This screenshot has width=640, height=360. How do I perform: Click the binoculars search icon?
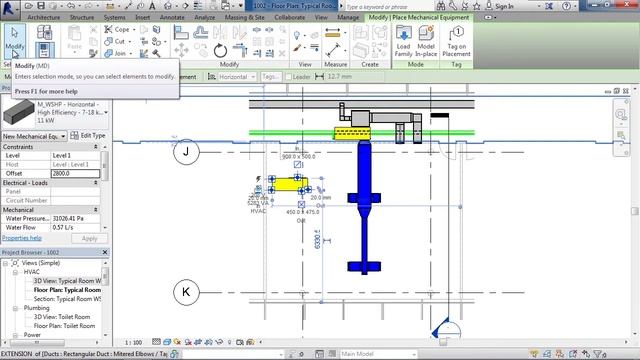click(441, 6)
